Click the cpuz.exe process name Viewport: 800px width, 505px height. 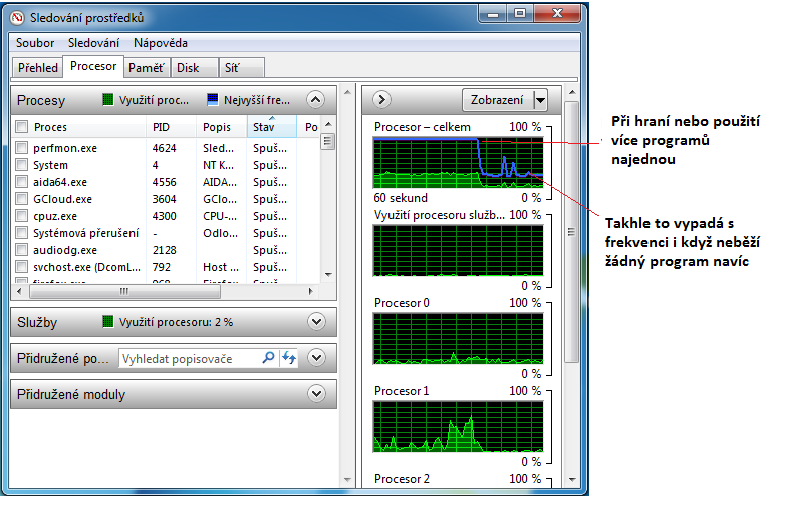(x=55, y=216)
